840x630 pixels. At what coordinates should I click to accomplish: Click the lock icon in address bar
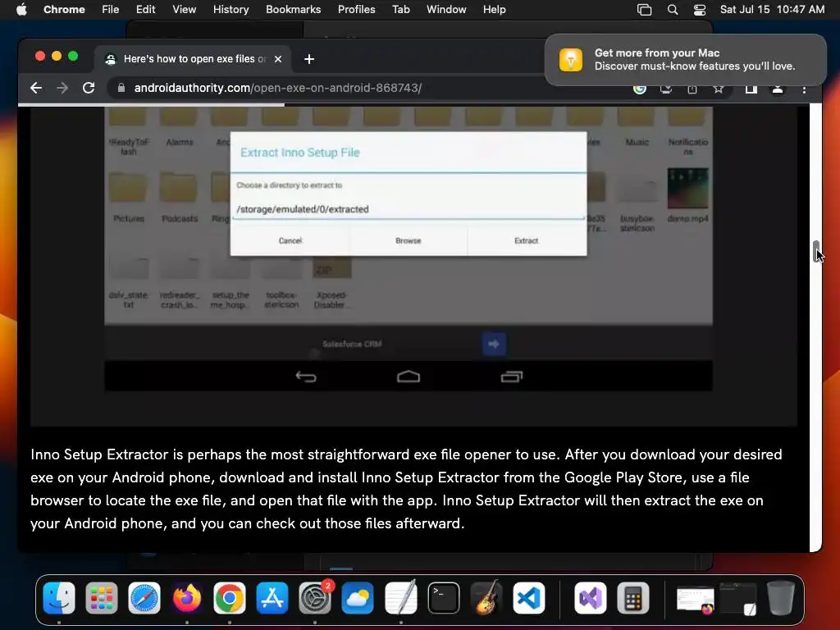(x=121, y=88)
